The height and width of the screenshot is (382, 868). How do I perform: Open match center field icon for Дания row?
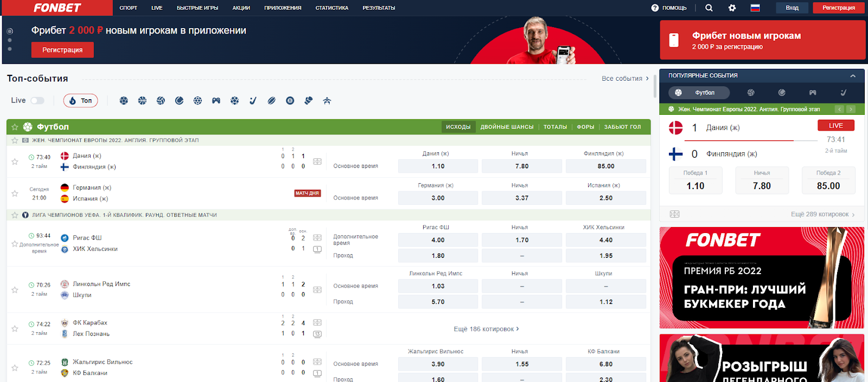tap(317, 161)
